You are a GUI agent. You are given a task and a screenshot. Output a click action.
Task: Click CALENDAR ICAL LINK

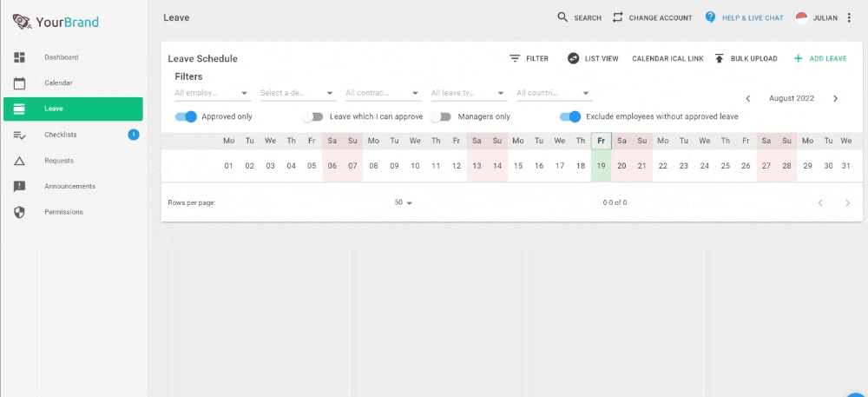point(667,58)
